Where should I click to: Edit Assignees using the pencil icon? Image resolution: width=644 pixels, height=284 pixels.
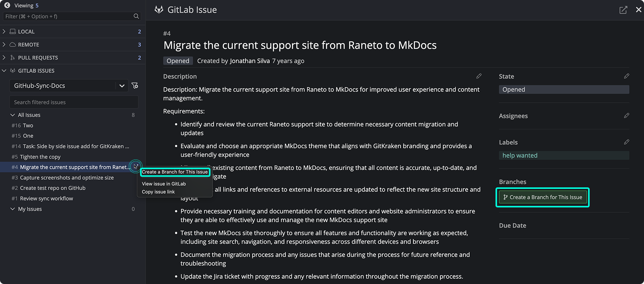(626, 116)
